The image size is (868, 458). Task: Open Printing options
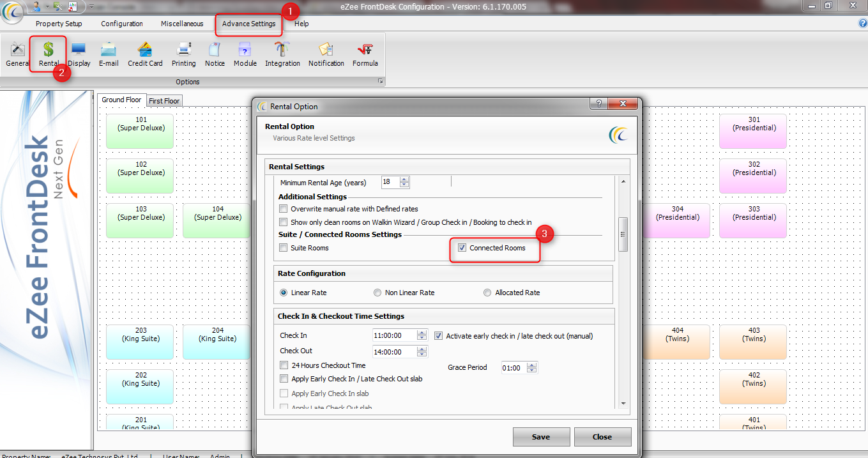tap(184, 54)
